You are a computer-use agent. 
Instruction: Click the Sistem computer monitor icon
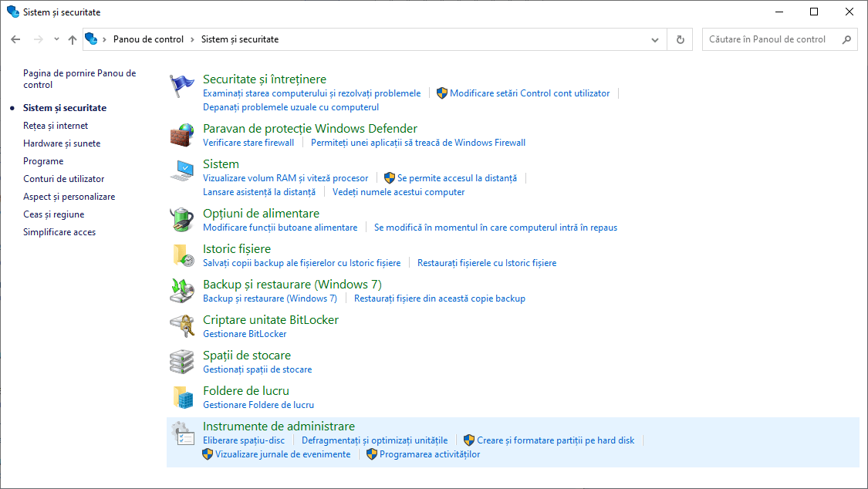click(x=182, y=171)
